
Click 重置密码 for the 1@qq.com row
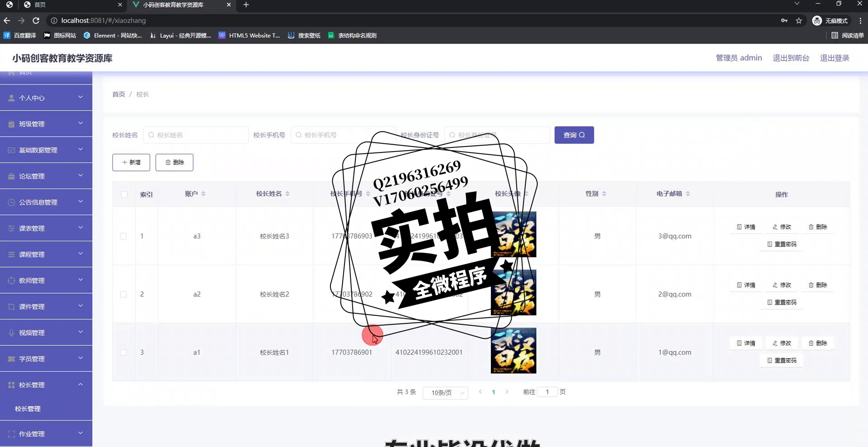[x=782, y=361]
